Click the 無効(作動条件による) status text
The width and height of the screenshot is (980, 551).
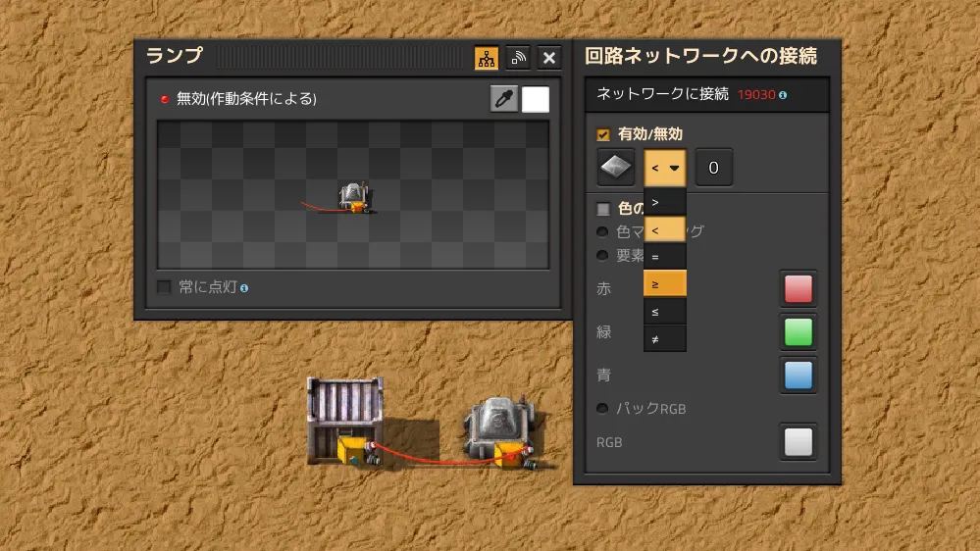point(246,99)
